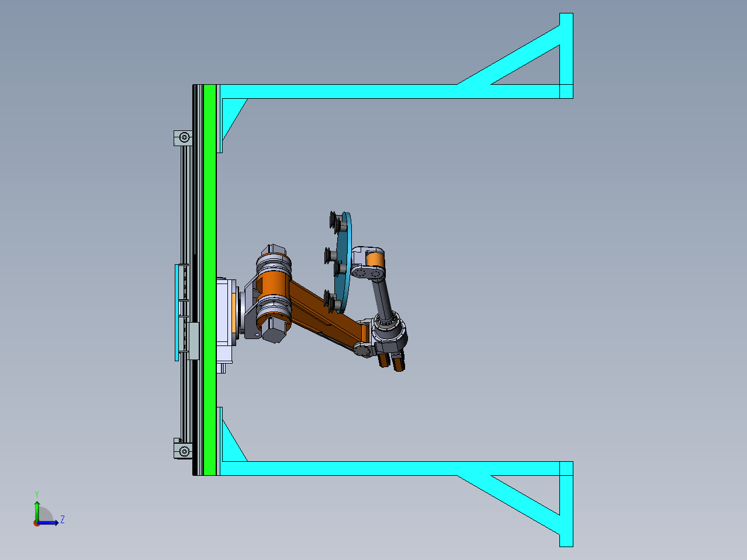Select the upper bearing block on the rail

184,138
